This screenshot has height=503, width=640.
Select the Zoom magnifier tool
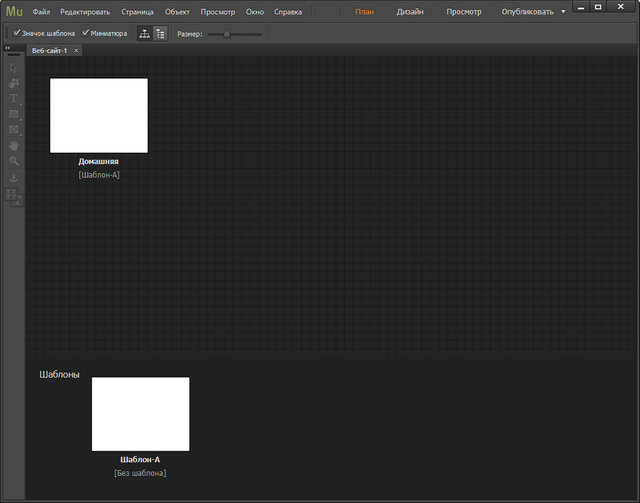pyautogui.click(x=14, y=160)
